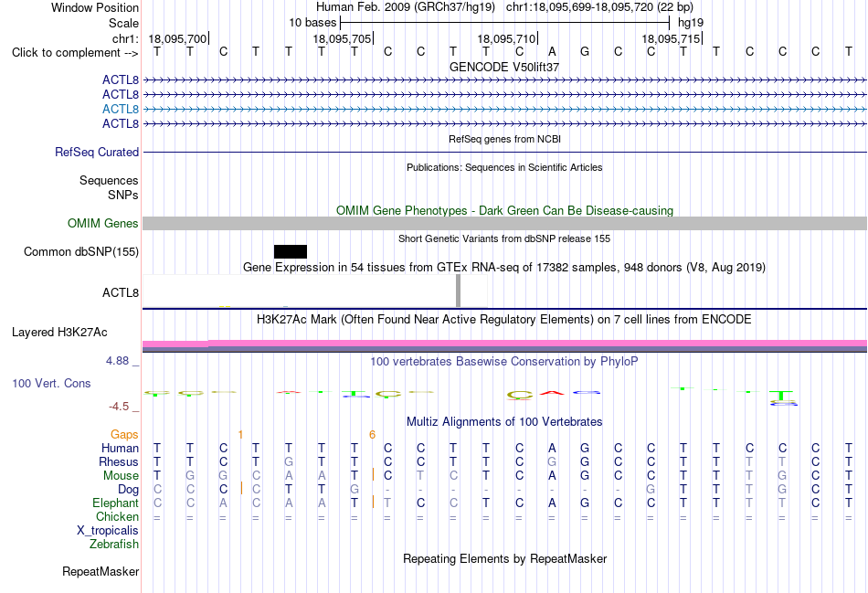
Task: Click the 'Scale' track label
Action: (123, 23)
